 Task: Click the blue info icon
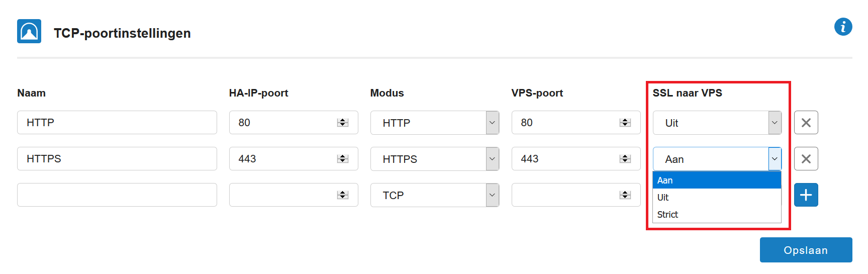[843, 27]
